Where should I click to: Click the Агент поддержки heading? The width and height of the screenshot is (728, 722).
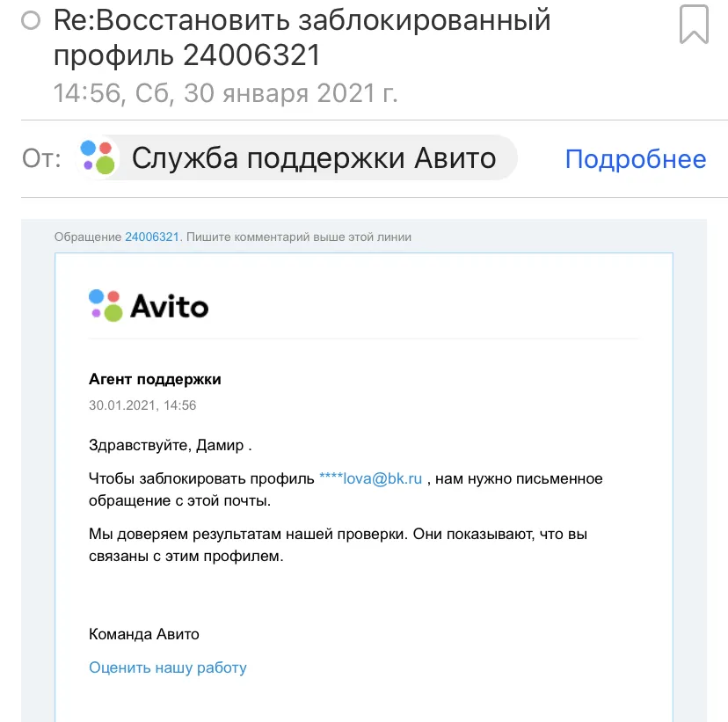tap(155, 379)
